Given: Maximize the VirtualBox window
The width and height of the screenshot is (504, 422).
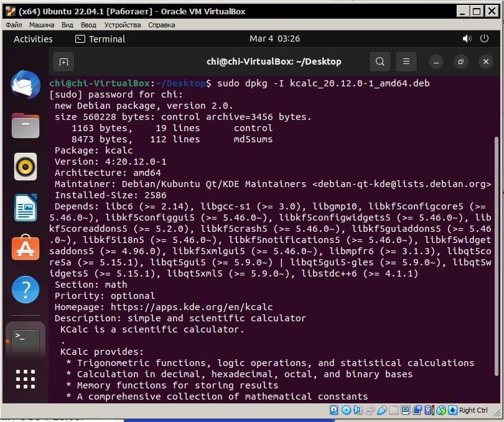Looking at the screenshot, I should (x=477, y=12).
